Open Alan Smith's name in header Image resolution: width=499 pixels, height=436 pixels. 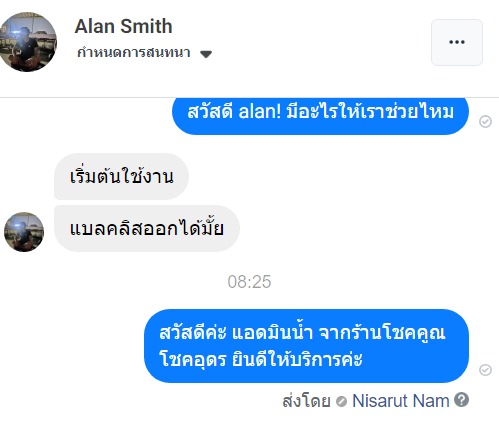pyautogui.click(x=123, y=26)
